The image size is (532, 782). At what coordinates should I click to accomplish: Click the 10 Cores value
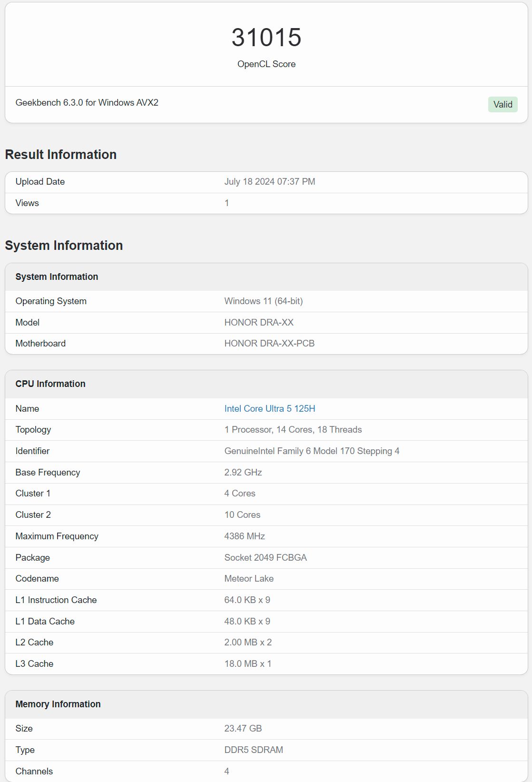(242, 515)
